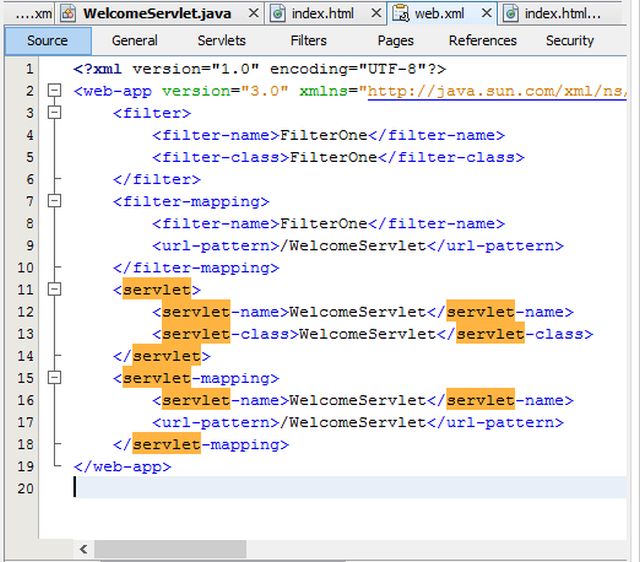Viewport: 640px width, 562px height.
Task: Click the web.xml tab file icon
Action: [x=400, y=13]
